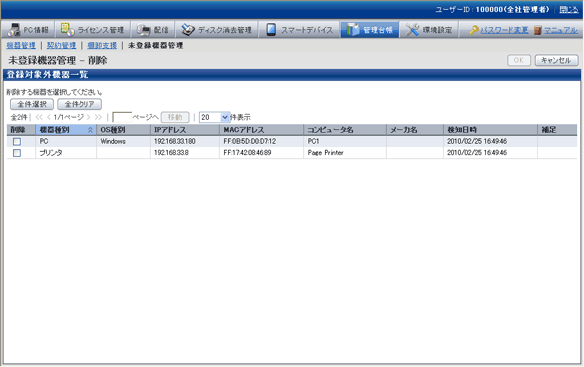Click the key icon for password change
The image size is (584, 367).
tap(473, 30)
